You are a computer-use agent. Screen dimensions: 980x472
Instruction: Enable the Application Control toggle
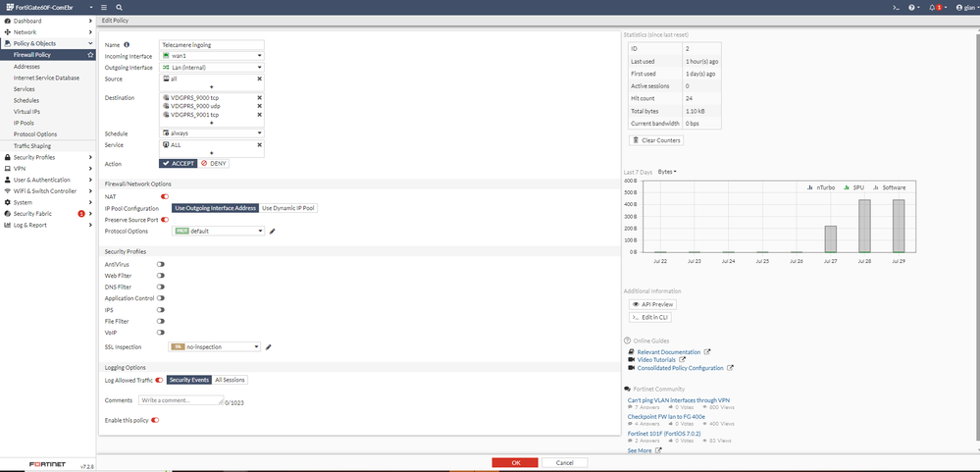(161, 298)
